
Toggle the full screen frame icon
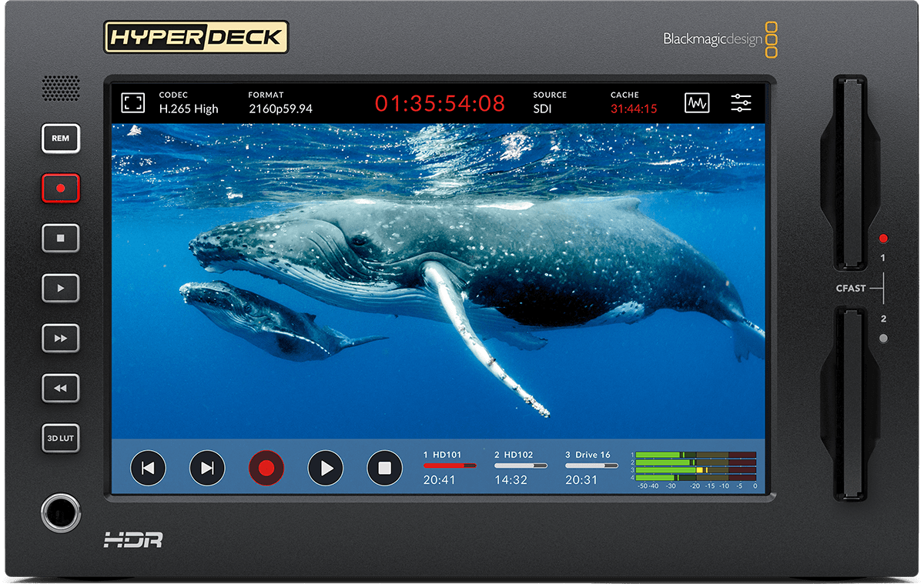tap(133, 102)
